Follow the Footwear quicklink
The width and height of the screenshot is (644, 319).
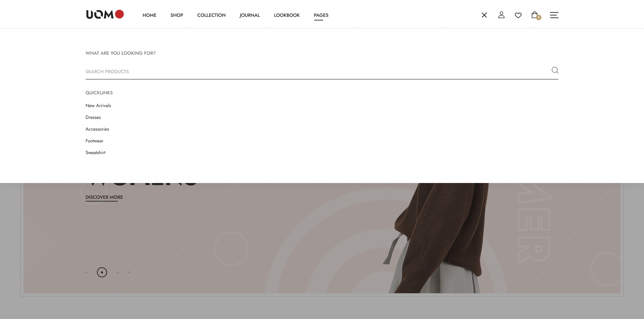pos(95,141)
